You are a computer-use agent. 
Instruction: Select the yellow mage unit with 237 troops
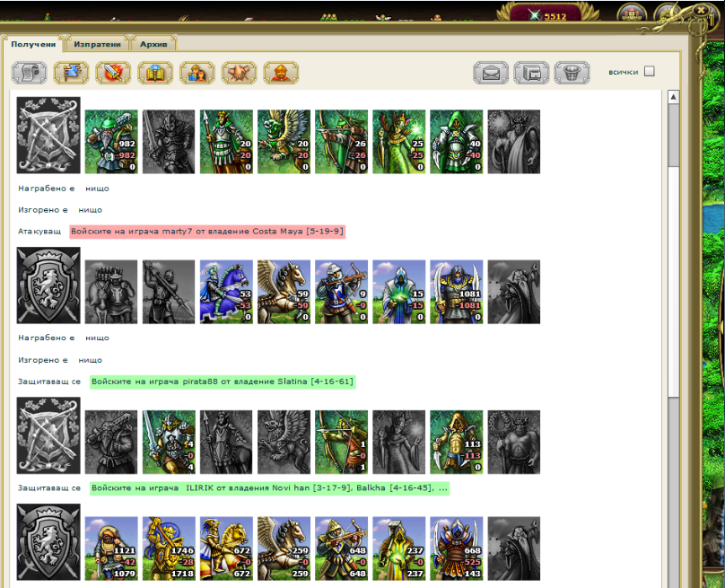click(x=399, y=549)
